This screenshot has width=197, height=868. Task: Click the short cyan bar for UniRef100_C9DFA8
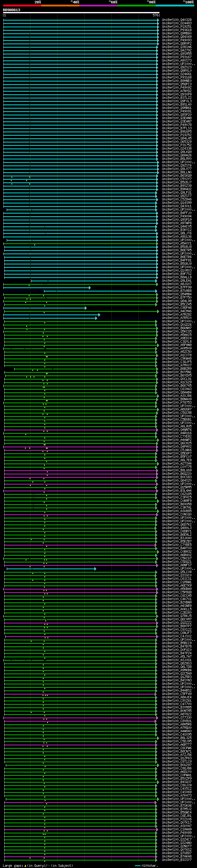(45, 308)
